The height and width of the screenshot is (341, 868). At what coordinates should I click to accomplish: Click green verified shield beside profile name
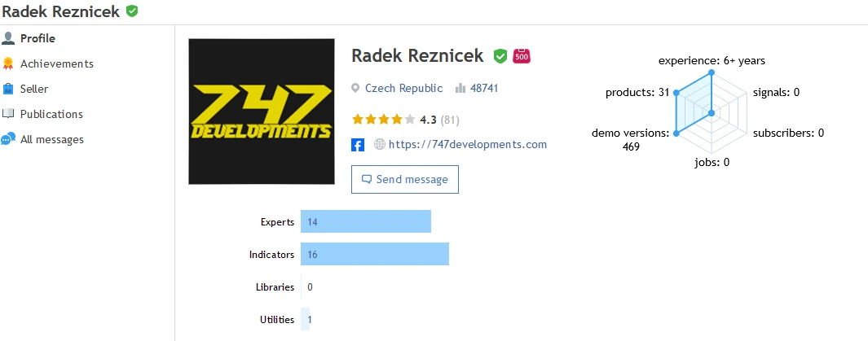(500, 56)
